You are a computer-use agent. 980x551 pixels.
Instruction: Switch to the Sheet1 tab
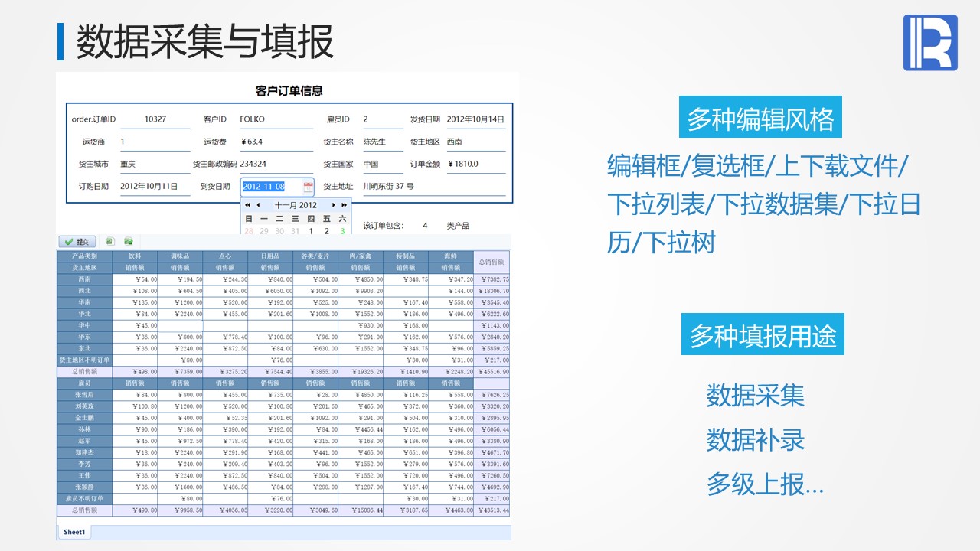coord(74,532)
